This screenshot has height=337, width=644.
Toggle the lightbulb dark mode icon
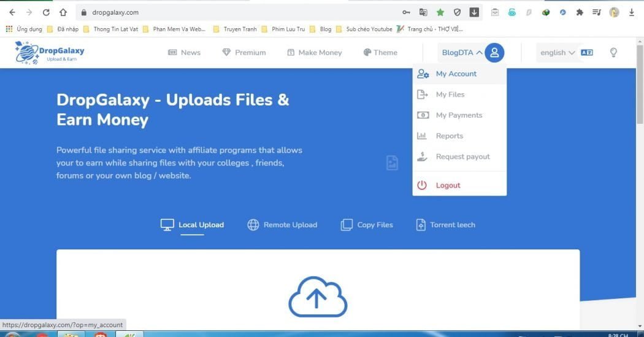pos(613,53)
